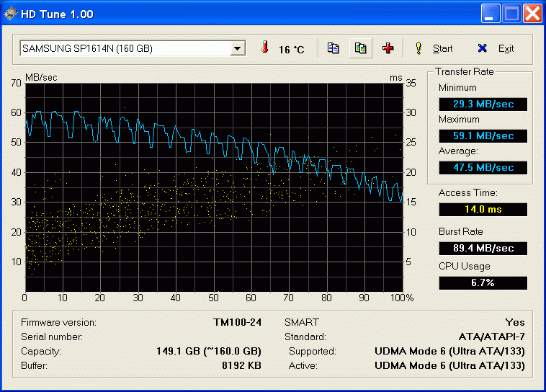The height and width of the screenshot is (392, 546).
Task: Click inside the benchmark graph area
Action: tap(214, 187)
